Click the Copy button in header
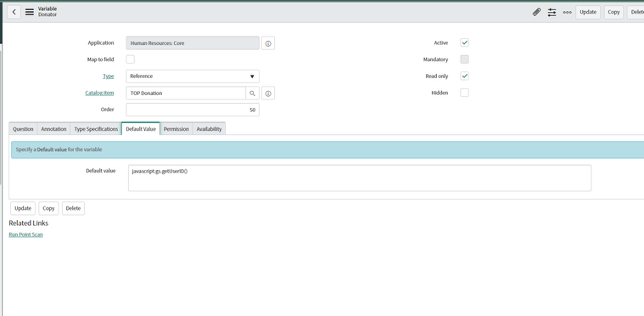 coord(614,13)
